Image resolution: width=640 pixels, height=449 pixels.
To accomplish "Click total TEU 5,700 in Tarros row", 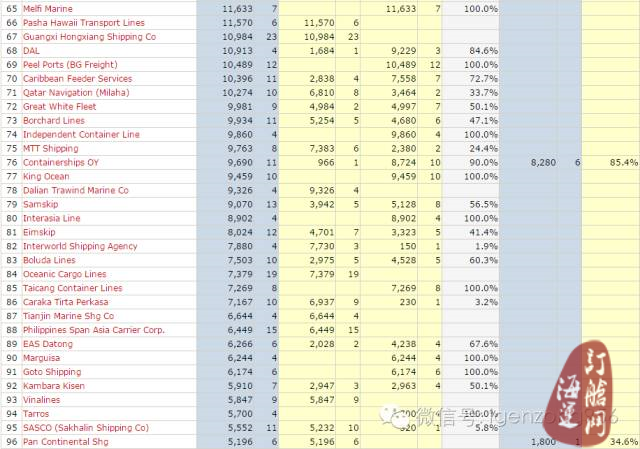I will click(x=240, y=413).
